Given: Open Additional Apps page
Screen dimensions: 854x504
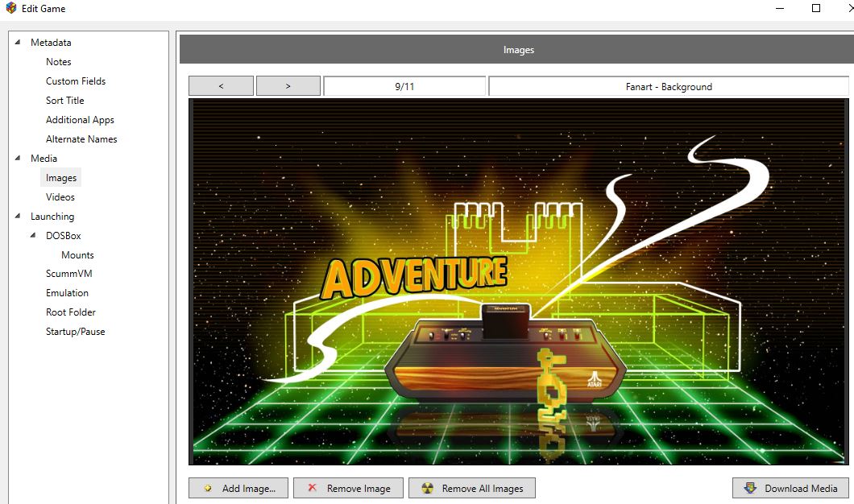Looking at the screenshot, I should pos(80,120).
